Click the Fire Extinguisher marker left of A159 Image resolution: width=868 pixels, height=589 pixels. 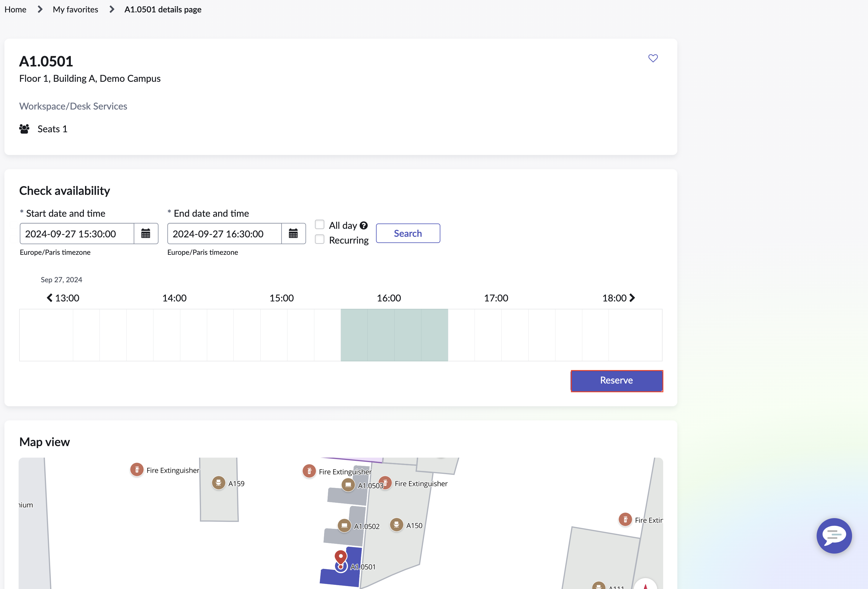pos(137,469)
